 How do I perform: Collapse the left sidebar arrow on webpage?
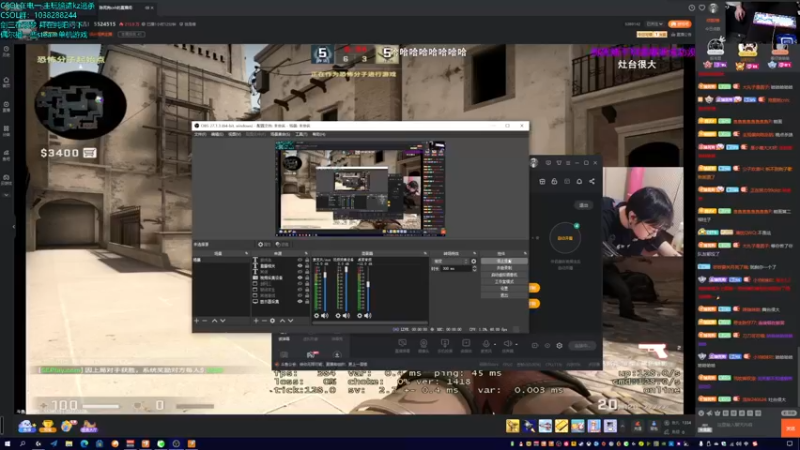tap(14, 227)
